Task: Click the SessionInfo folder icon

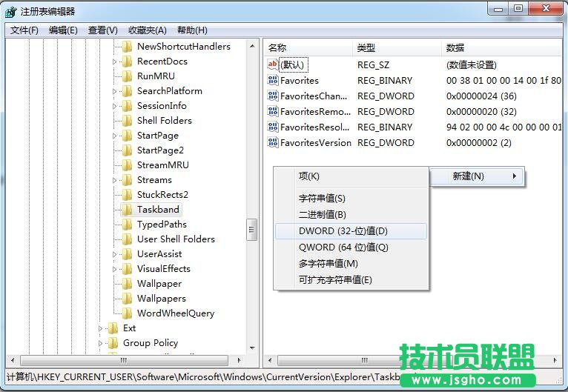Action: (x=127, y=106)
